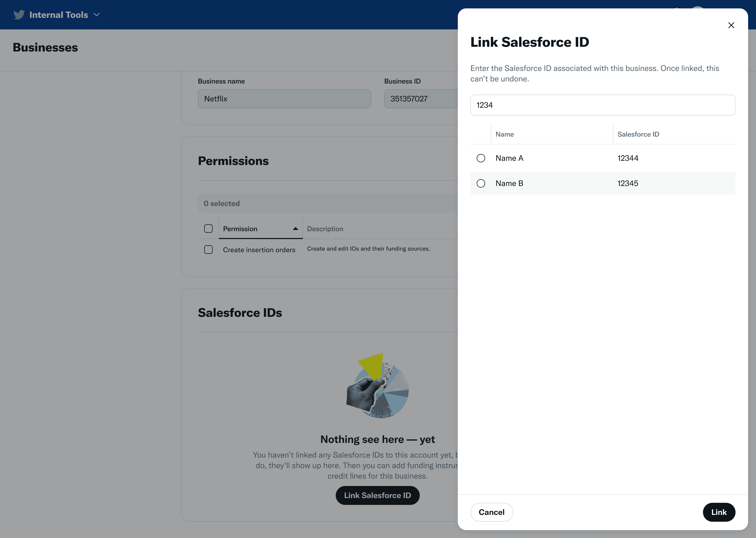Close the Link Salesforce ID dialog
The width and height of the screenshot is (756, 538).
[x=731, y=25]
